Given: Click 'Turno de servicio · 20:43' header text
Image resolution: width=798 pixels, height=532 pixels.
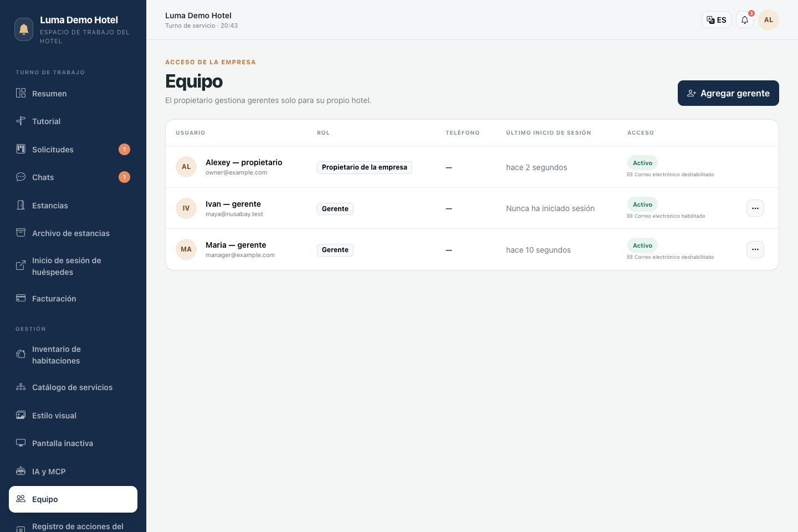Looking at the screenshot, I should [201, 25].
